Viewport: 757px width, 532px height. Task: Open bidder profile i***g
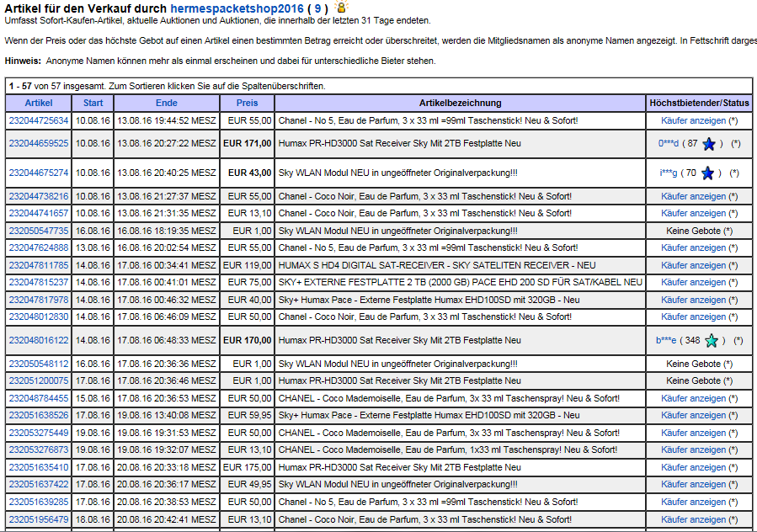point(669,173)
